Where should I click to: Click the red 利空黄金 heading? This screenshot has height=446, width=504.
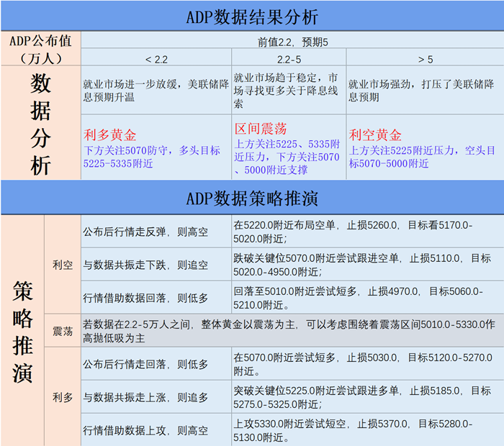pos(375,135)
